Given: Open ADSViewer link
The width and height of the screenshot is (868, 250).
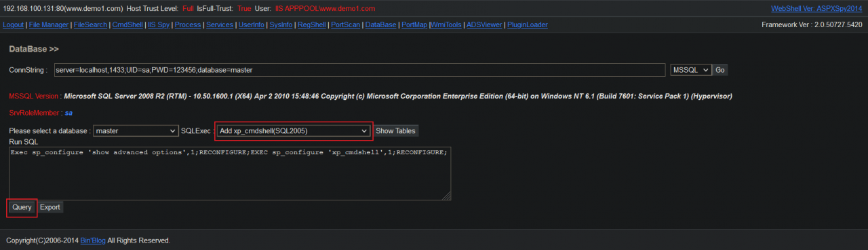Looking at the screenshot, I should [484, 24].
